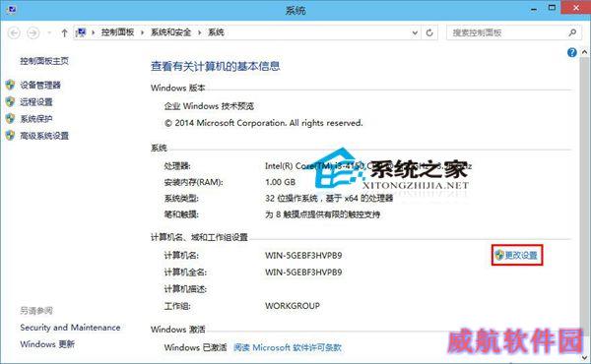Screen dimensions: 591x364
Task: Select the 1.00 GB RAM value
Action: pos(280,182)
